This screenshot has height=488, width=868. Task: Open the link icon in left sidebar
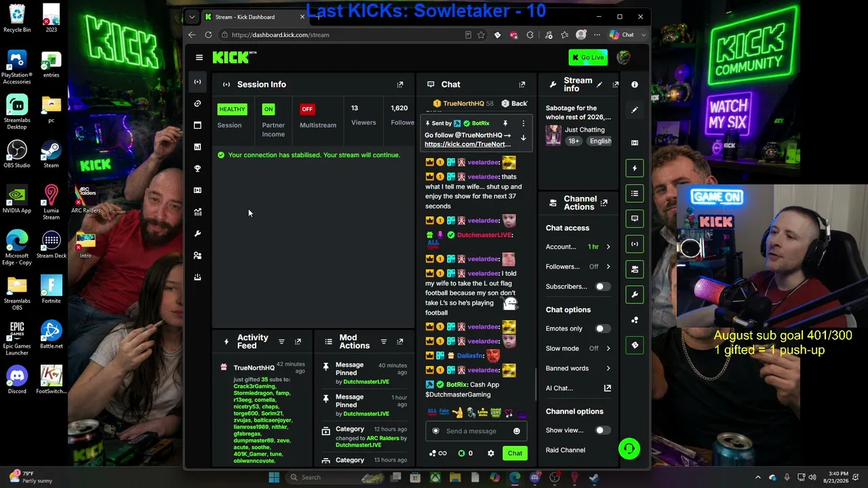197,104
